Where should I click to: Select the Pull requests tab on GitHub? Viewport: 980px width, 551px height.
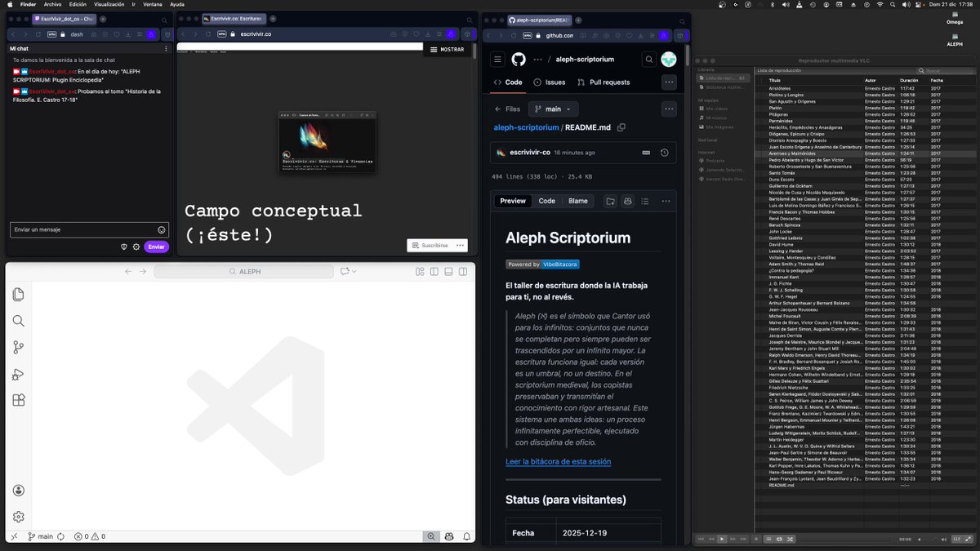coord(604,82)
